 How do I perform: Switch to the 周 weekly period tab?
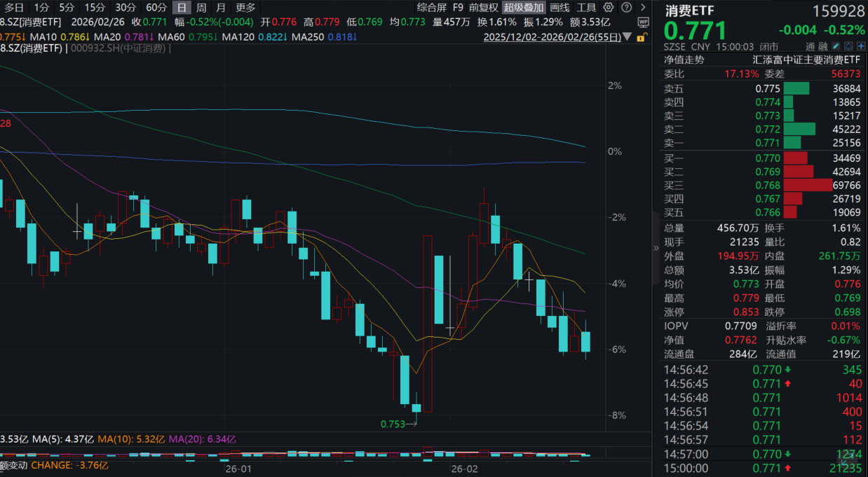201,8
